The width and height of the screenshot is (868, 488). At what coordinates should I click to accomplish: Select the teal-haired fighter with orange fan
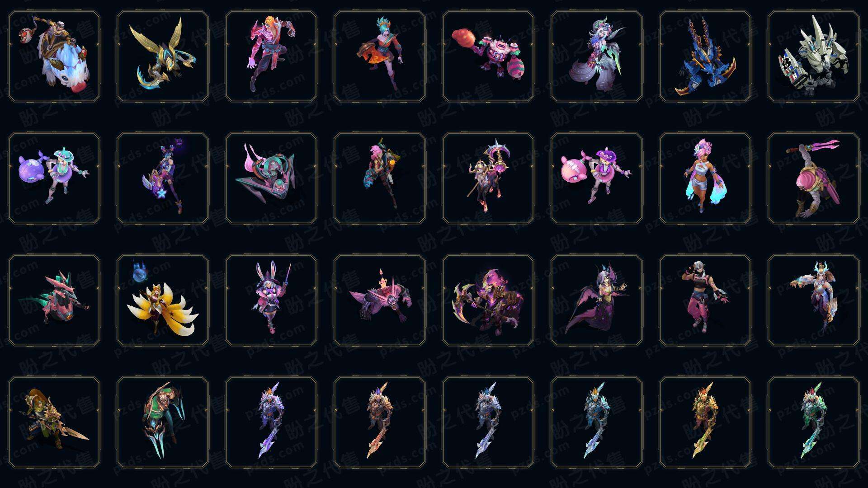[380, 56]
